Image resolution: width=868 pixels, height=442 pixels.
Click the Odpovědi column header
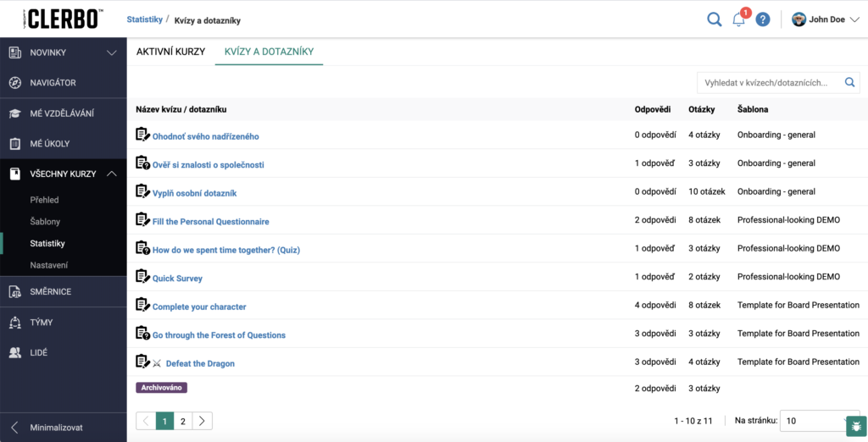pos(653,109)
